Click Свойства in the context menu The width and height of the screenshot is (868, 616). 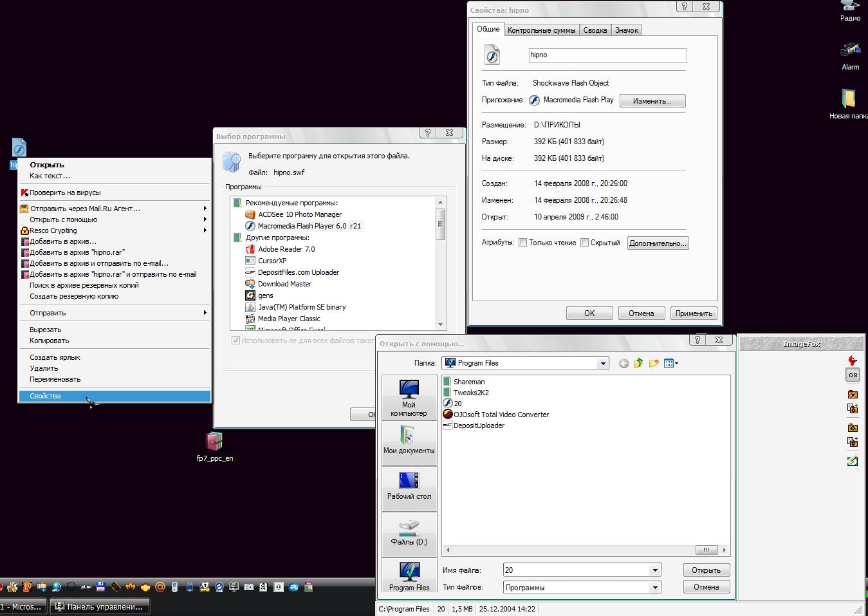coord(115,396)
